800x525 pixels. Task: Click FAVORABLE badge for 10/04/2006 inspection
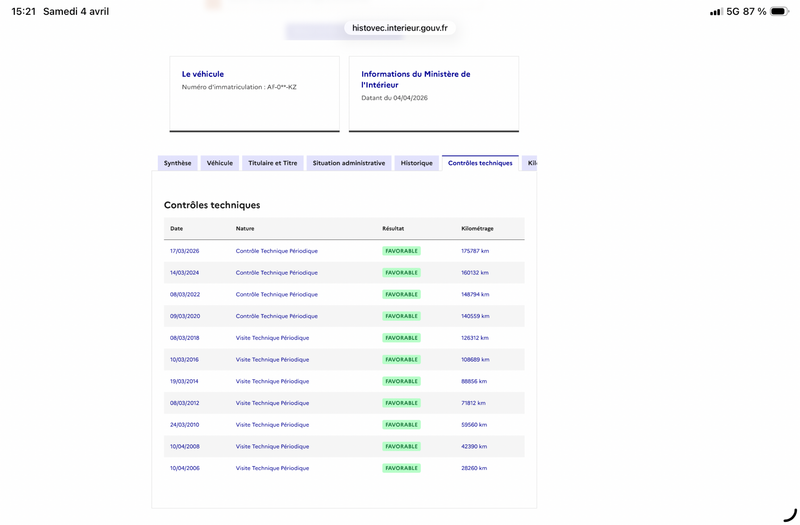coord(402,468)
